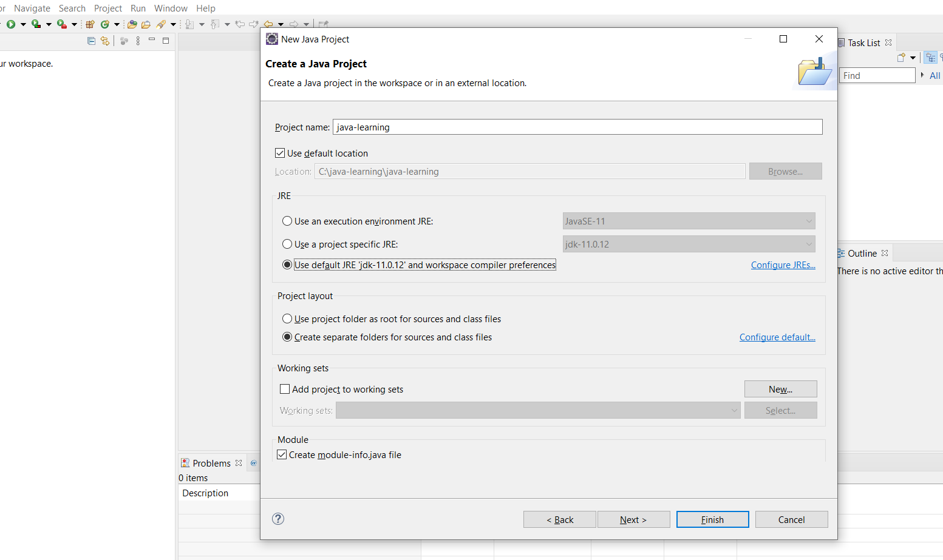943x560 pixels.
Task: Click the green Run toolbar icon
Action: [x=11, y=24]
